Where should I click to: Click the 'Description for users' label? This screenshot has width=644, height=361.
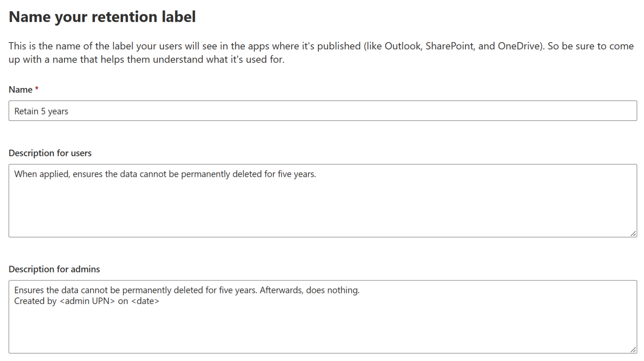pos(50,153)
